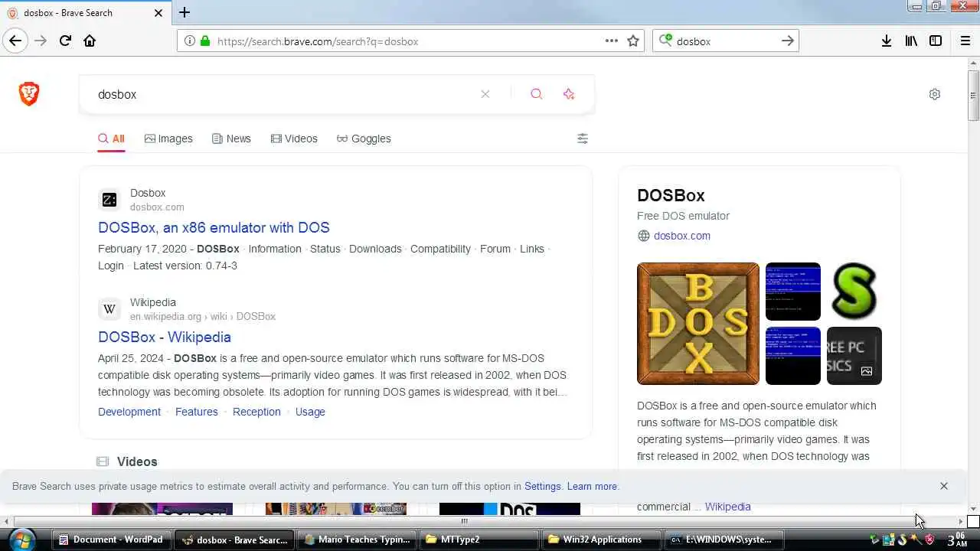Open the hamburger application menu
Viewport: 980px width, 551px height.
click(965, 41)
